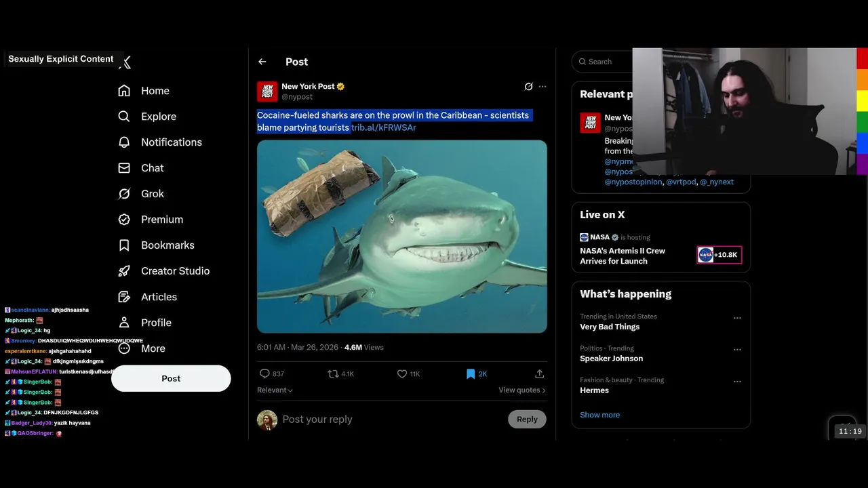
Task: Click the gray Reply button
Action: pos(527,419)
